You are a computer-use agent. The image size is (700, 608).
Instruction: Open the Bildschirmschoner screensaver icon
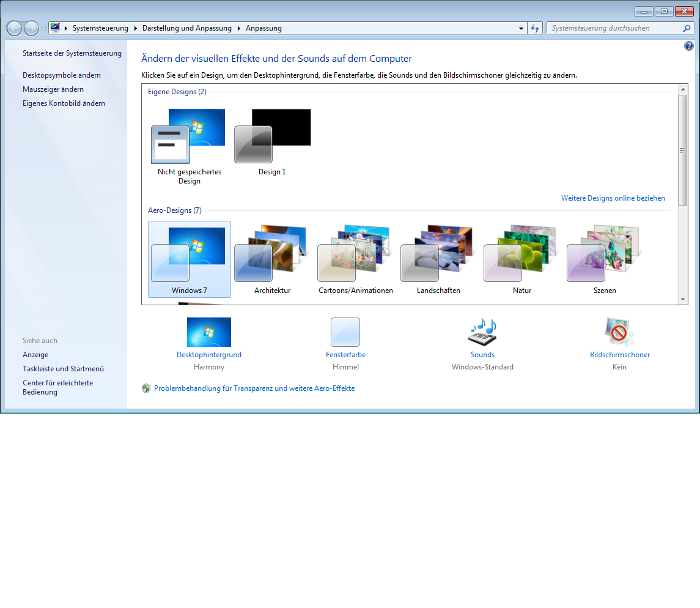tap(619, 332)
